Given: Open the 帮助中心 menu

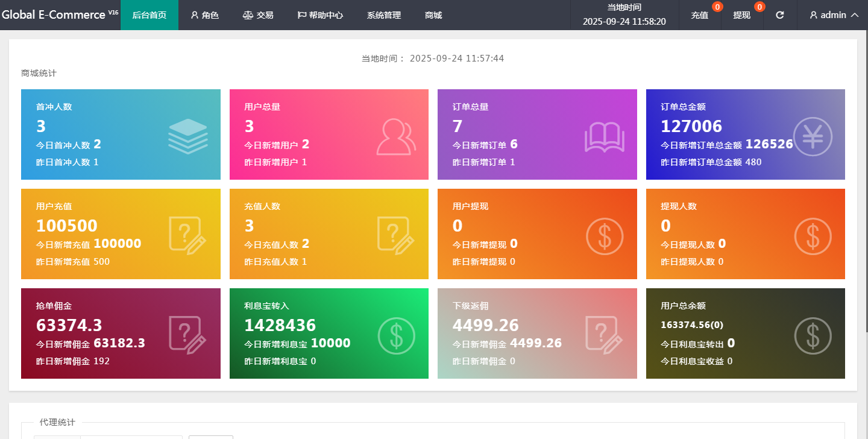Looking at the screenshot, I should (x=320, y=15).
